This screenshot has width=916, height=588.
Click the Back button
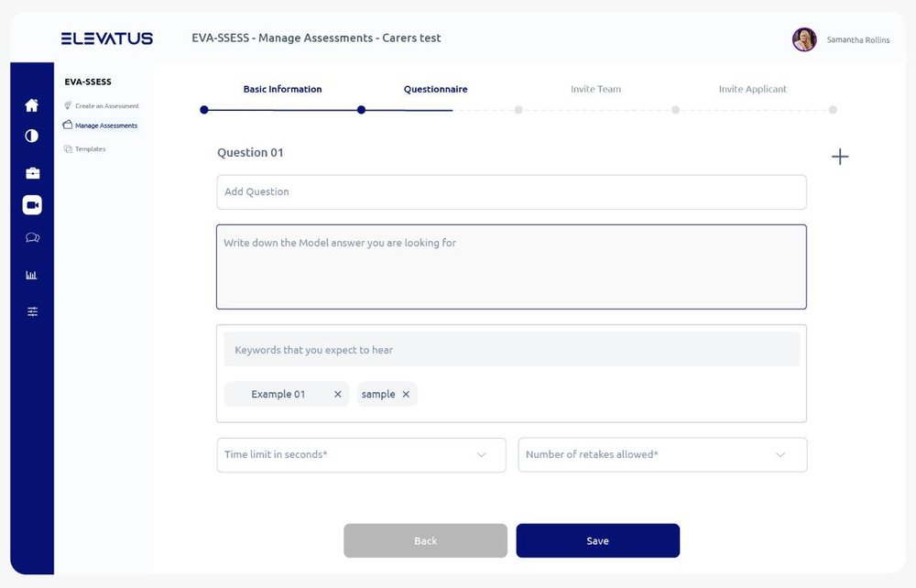[425, 541]
